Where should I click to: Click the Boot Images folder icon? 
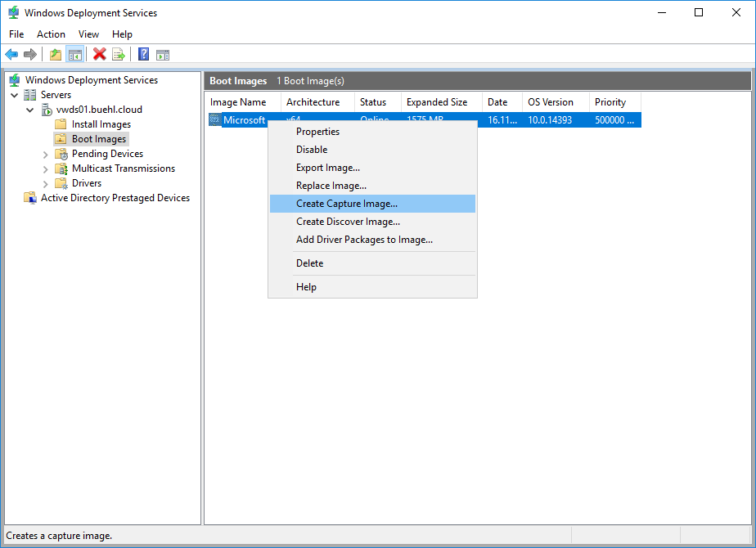(61, 139)
